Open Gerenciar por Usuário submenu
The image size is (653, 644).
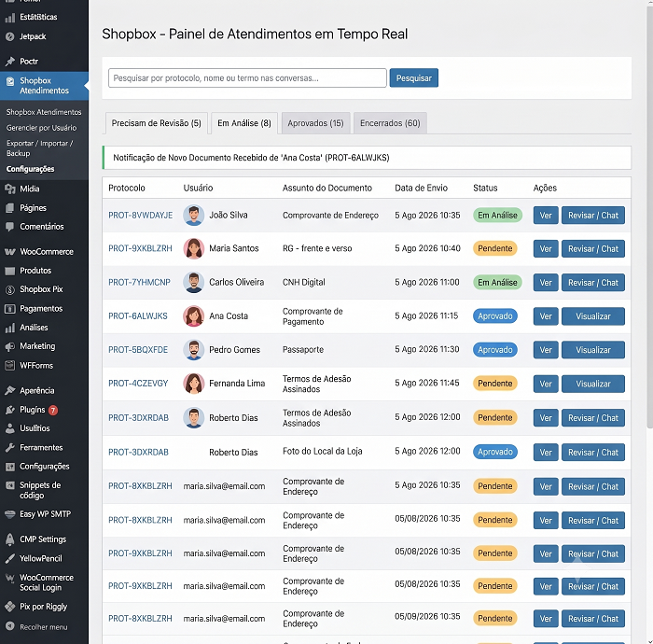(x=41, y=128)
